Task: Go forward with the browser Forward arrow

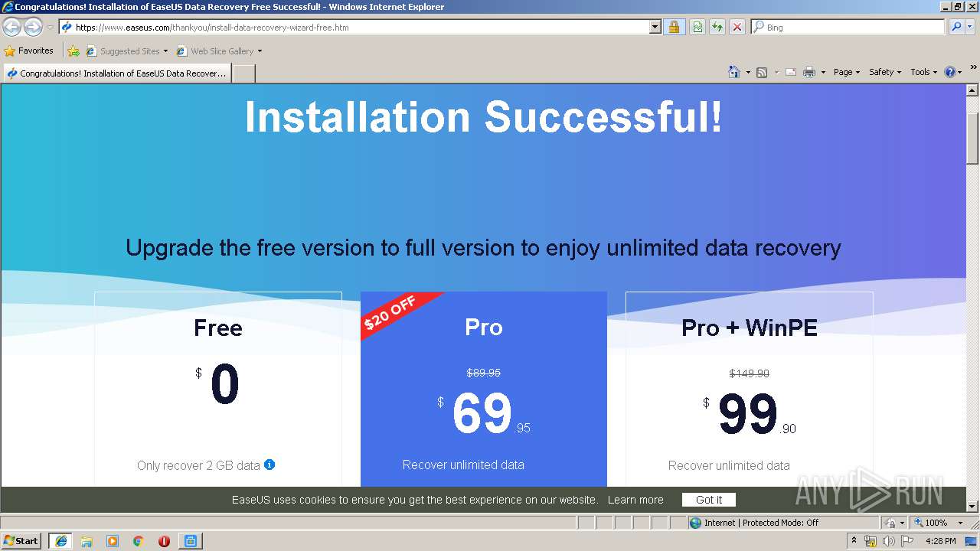Action: pos(33,28)
